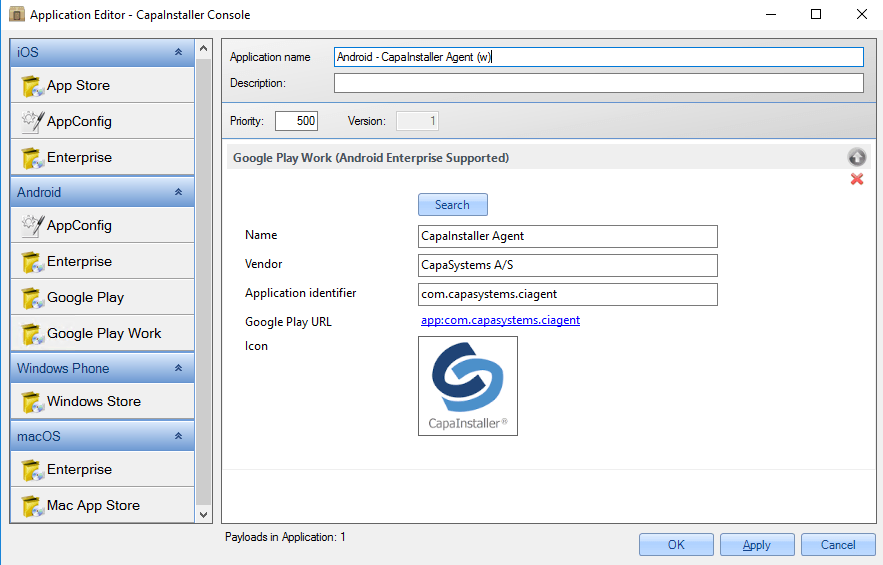Click the Mac App Store package icon
Image resolution: width=883 pixels, height=565 pixels.
pos(33,506)
